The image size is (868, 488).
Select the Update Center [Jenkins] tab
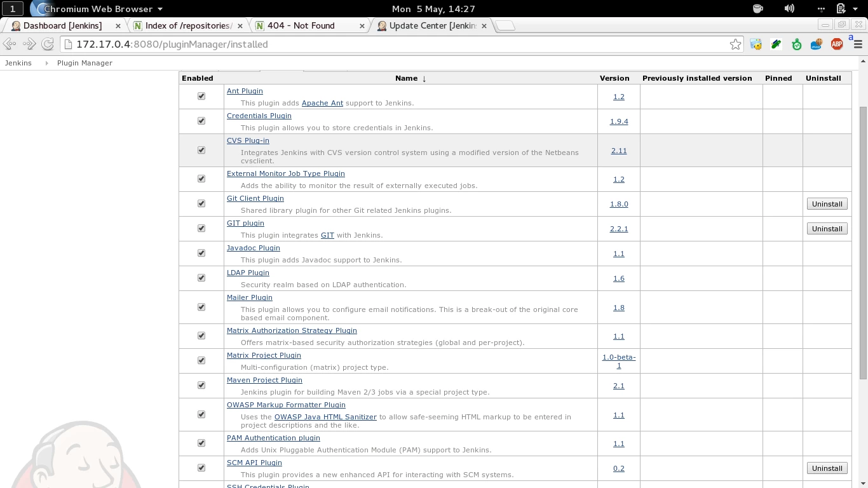pyautogui.click(x=432, y=25)
